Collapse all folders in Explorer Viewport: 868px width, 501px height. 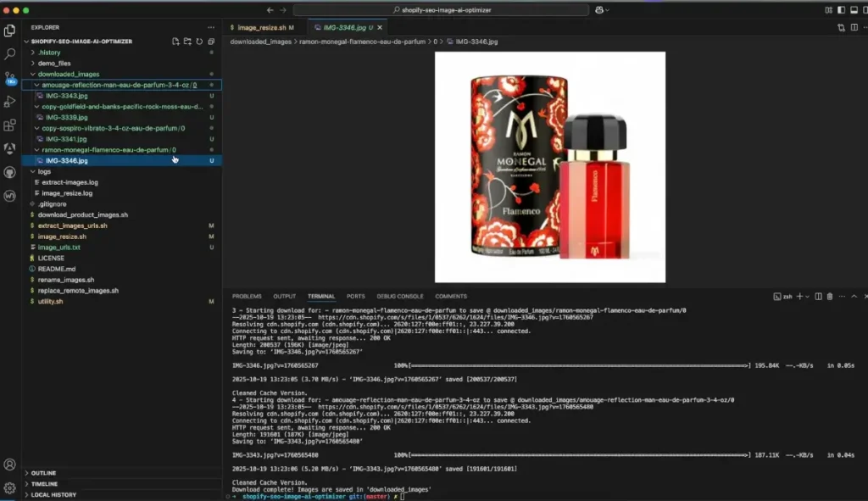[x=211, y=41]
